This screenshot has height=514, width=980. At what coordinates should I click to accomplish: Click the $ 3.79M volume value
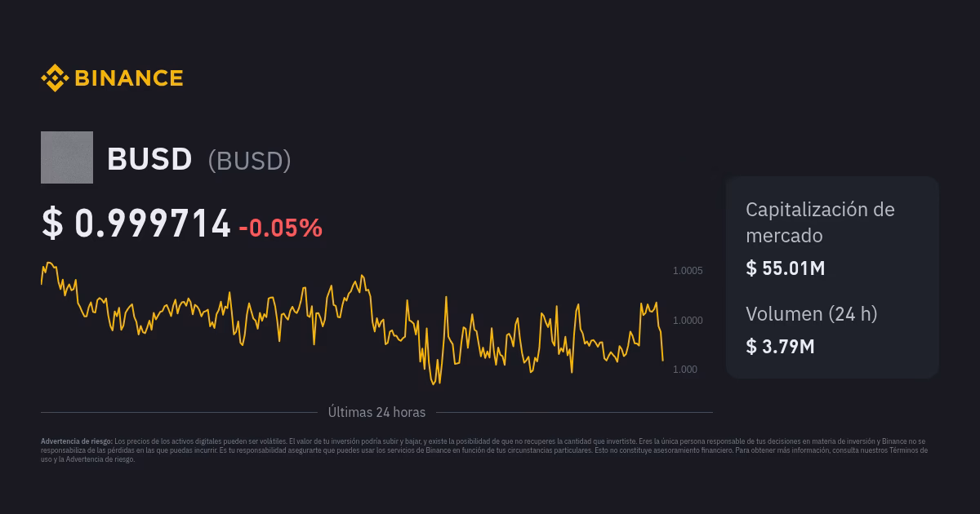[x=780, y=347]
